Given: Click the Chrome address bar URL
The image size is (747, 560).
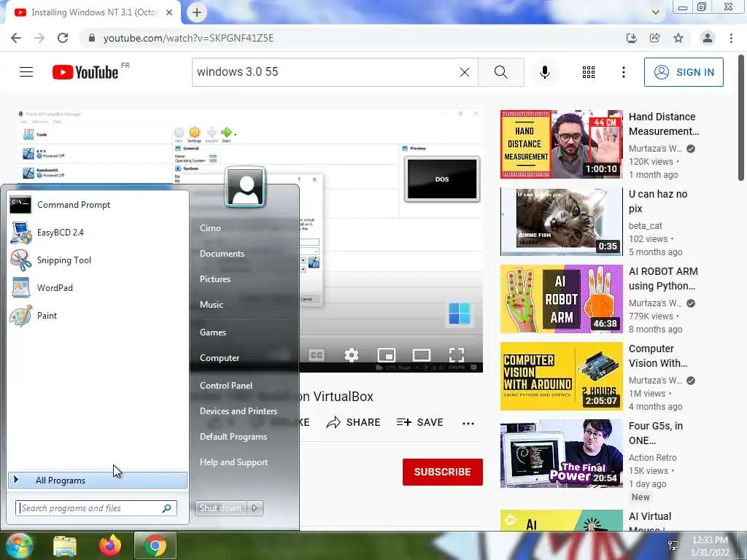Looking at the screenshot, I should [x=188, y=38].
